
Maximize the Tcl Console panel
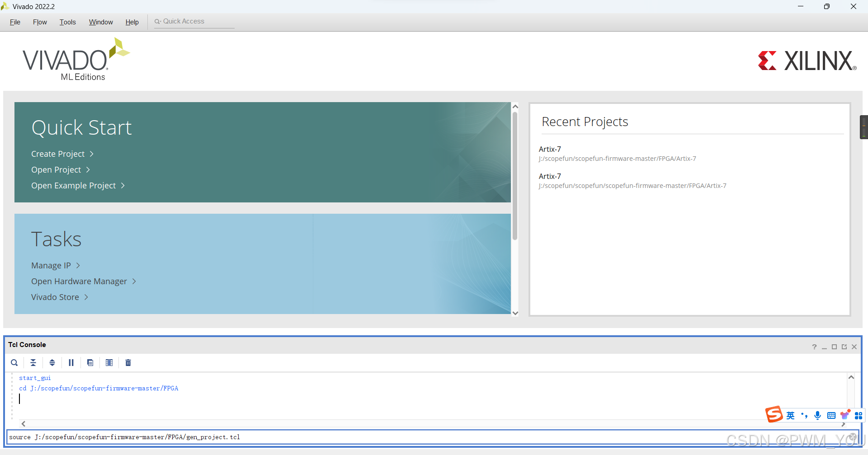(x=834, y=347)
